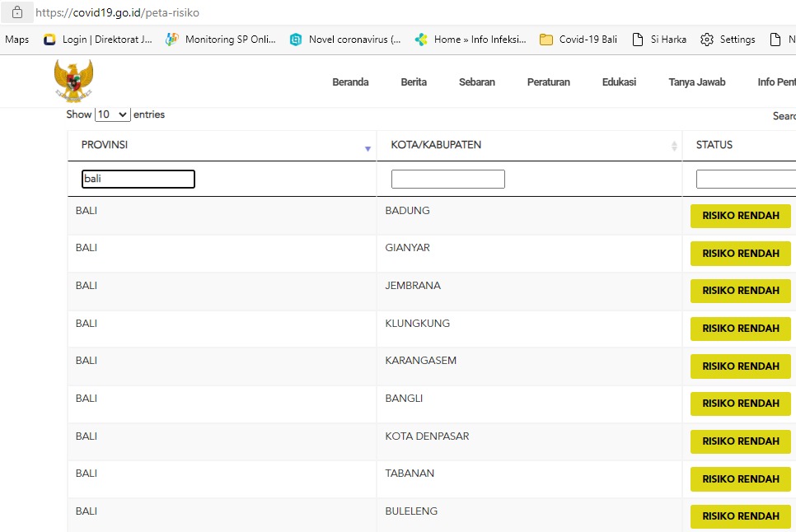Open the Novel coronavirus bookmark
The height and width of the screenshot is (532, 796).
(346, 40)
